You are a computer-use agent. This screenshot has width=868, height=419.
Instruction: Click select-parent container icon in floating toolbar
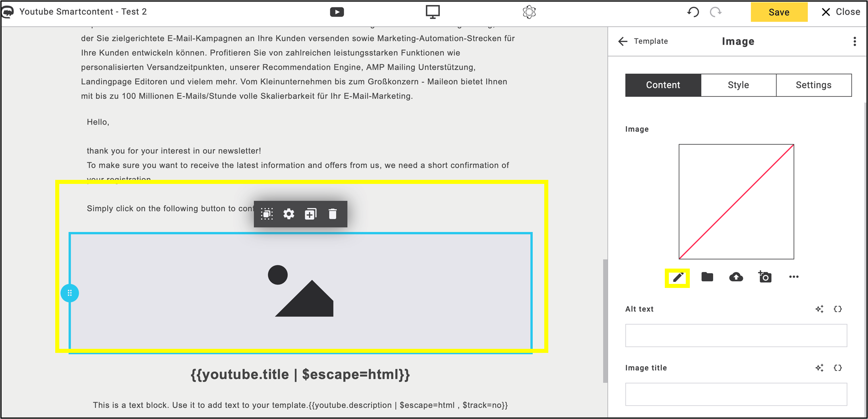pos(267,214)
